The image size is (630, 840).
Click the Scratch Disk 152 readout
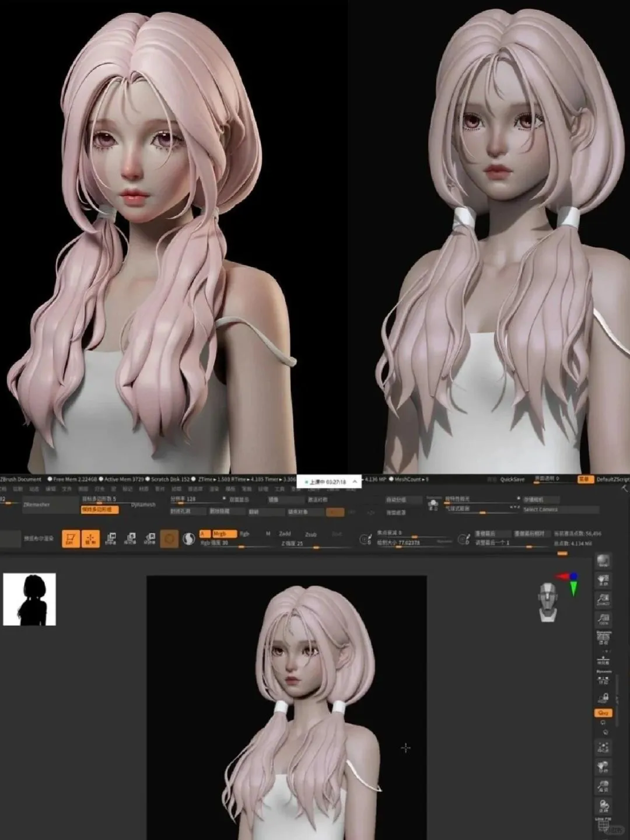click(169, 479)
